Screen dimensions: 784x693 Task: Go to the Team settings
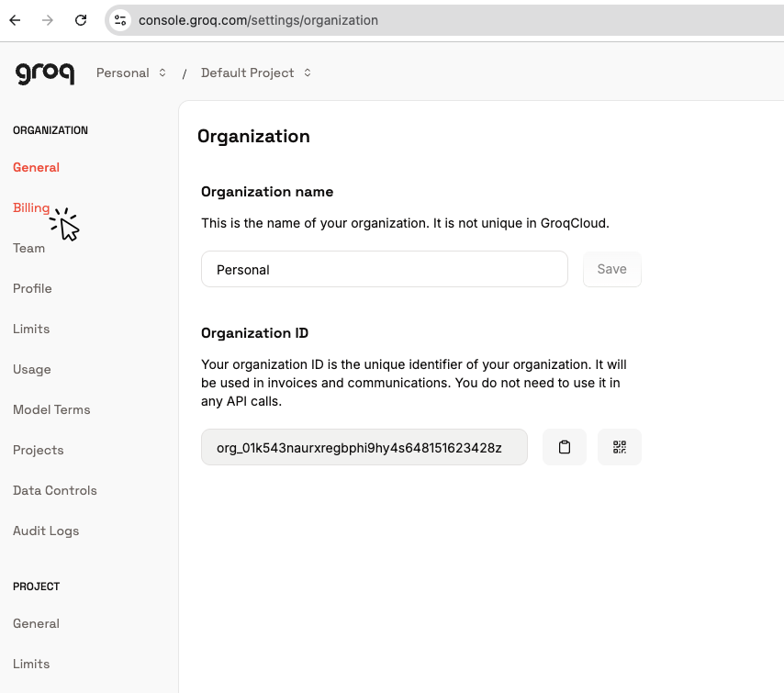pyautogui.click(x=28, y=248)
